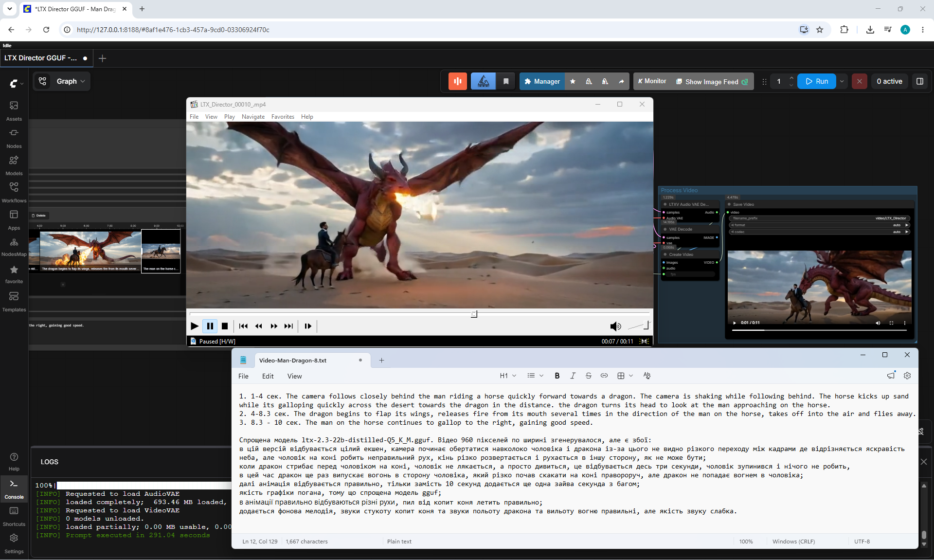Toggle italic formatting in Notepad
This screenshot has height=560, width=934.
[573, 376]
